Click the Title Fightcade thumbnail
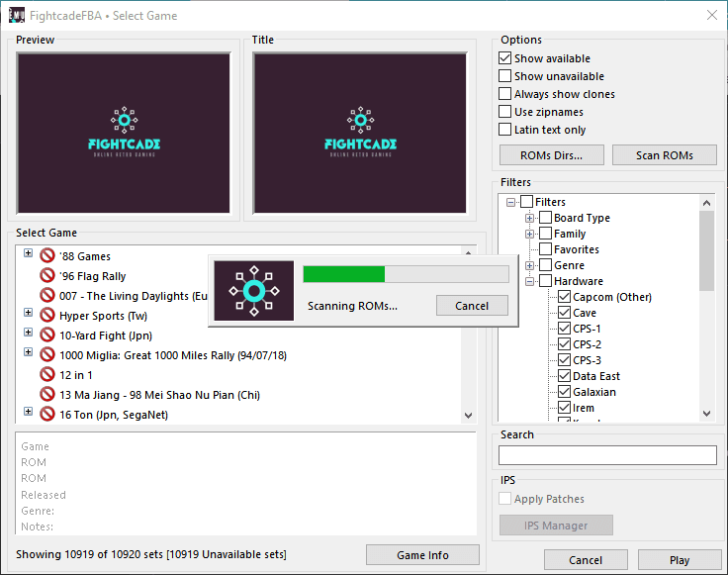 click(360, 134)
